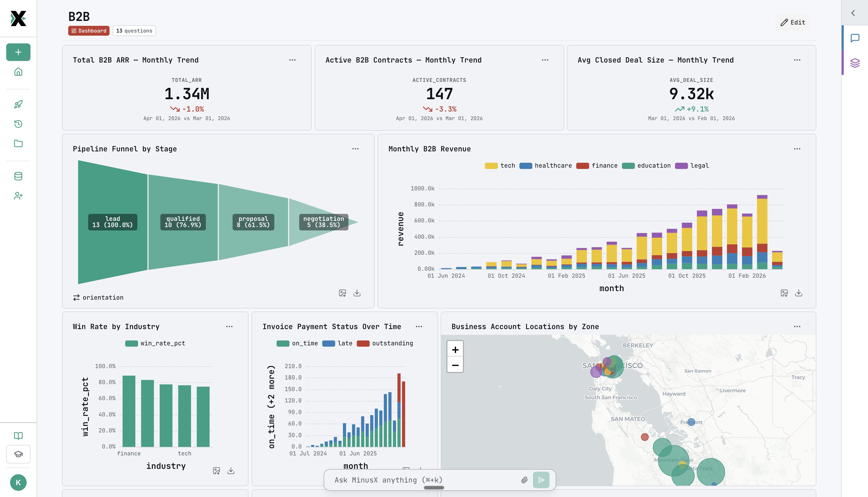Toggle tech legend series

(500, 166)
